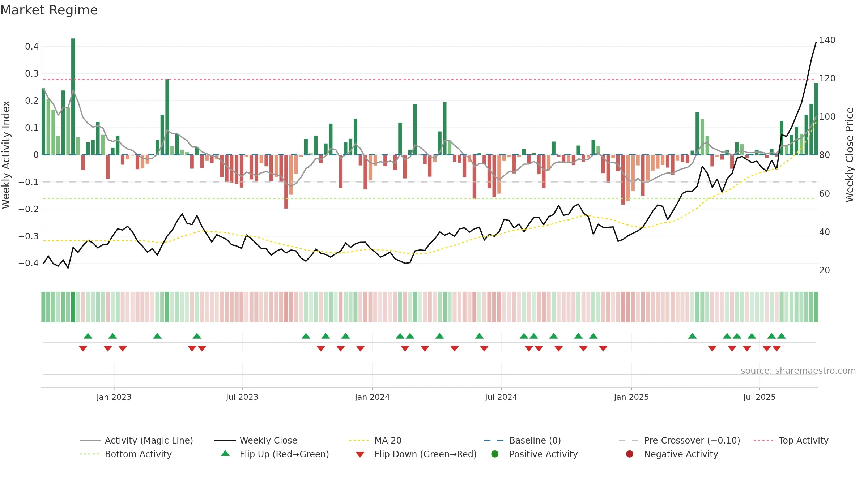
Task: Click the Negative Activity red circle icon
Action: (630, 454)
